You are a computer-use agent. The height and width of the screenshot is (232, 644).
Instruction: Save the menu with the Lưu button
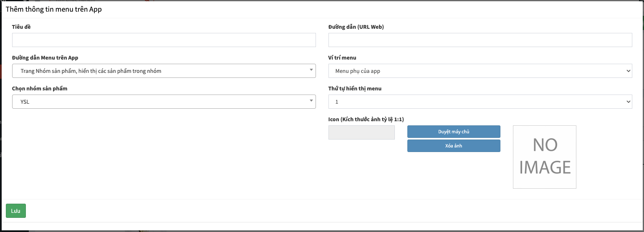click(x=16, y=211)
